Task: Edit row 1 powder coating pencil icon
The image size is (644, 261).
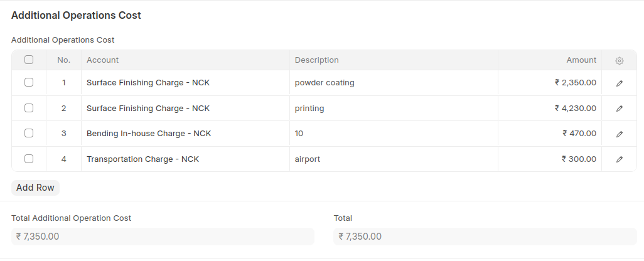Action: (x=620, y=83)
